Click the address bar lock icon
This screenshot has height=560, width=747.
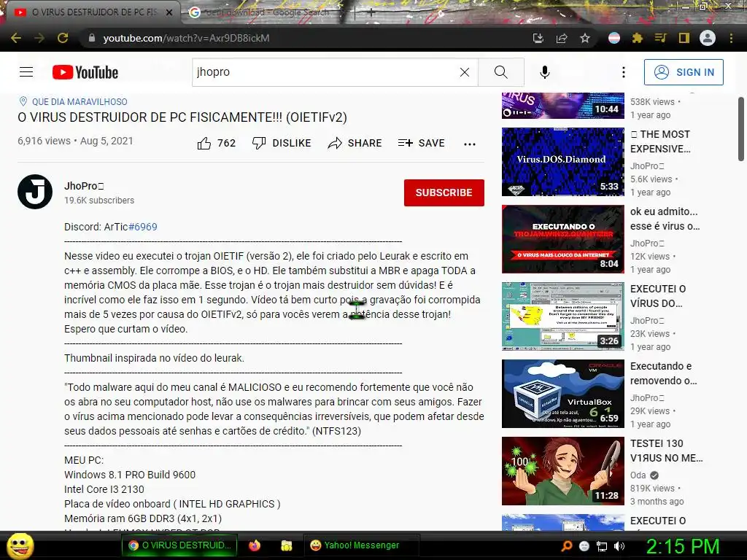92,38
